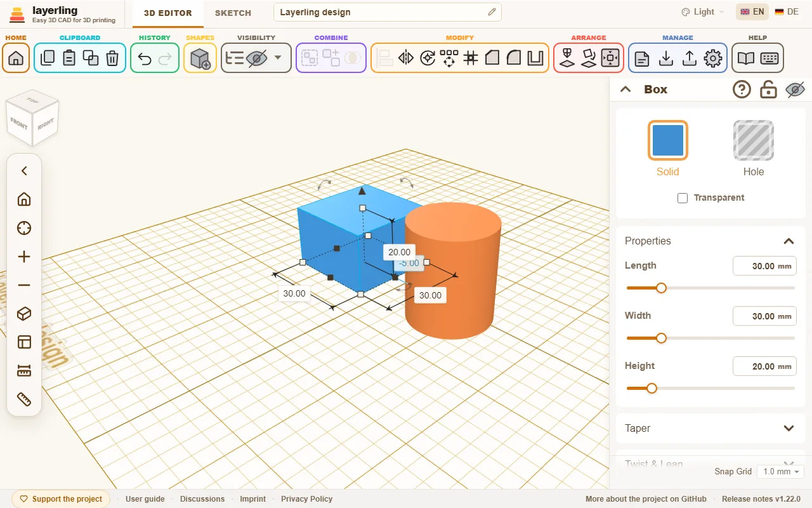Click the Home toolbar icon
The height and width of the screenshot is (508, 812).
coord(16,58)
